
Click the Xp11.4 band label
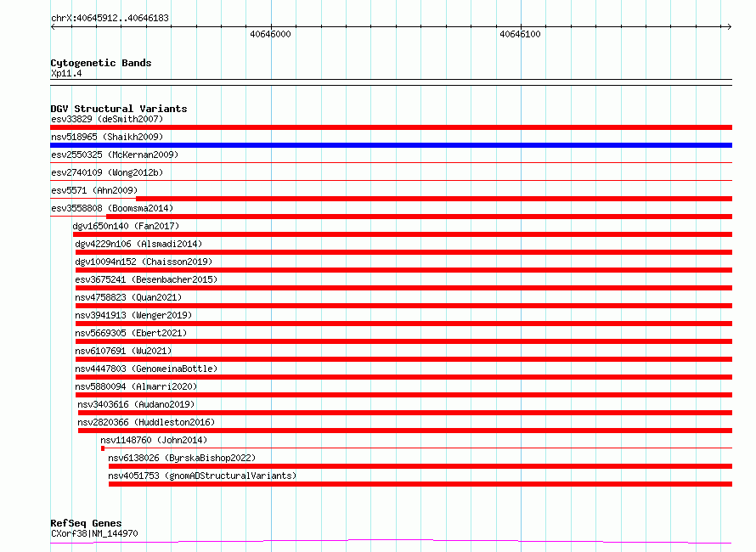66,73
